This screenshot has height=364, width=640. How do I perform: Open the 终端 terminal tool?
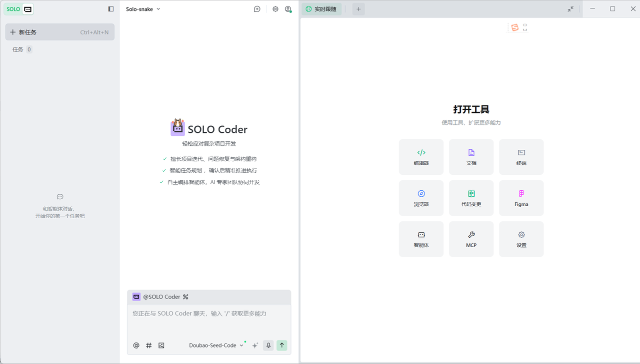point(521,157)
